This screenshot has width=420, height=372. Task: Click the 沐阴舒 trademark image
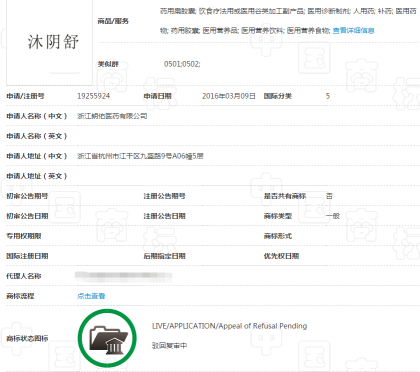tap(49, 42)
